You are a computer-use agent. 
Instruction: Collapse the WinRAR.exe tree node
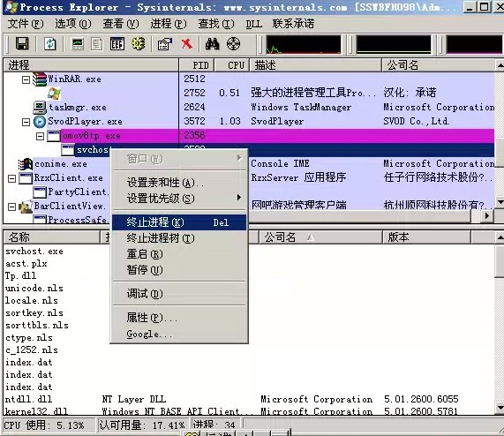click(x=26, y=79)
